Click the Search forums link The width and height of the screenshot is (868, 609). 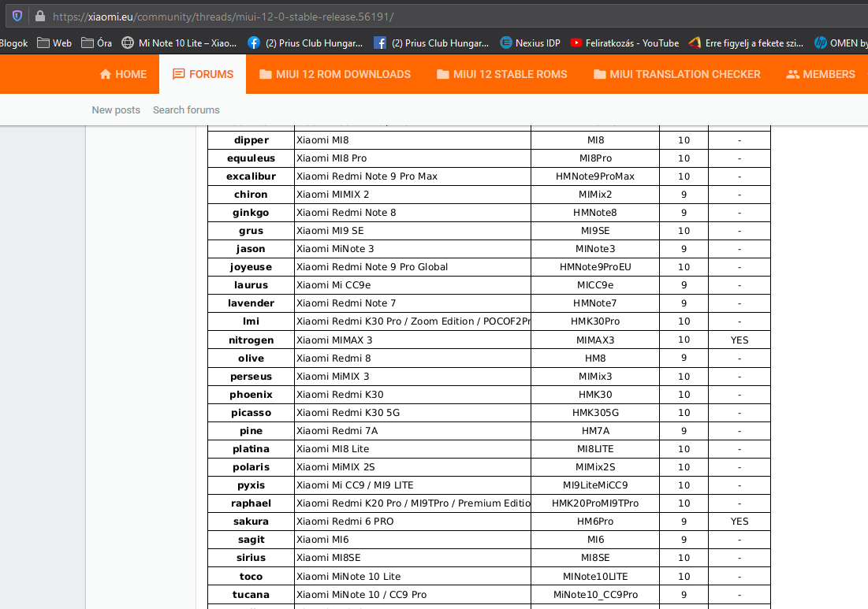186,110
